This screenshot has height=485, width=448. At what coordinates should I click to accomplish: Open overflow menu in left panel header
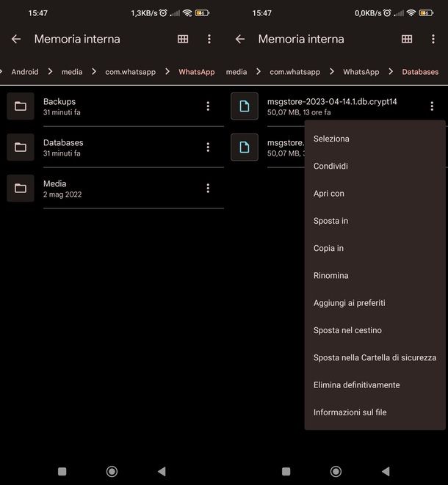[x=209, y=39]
